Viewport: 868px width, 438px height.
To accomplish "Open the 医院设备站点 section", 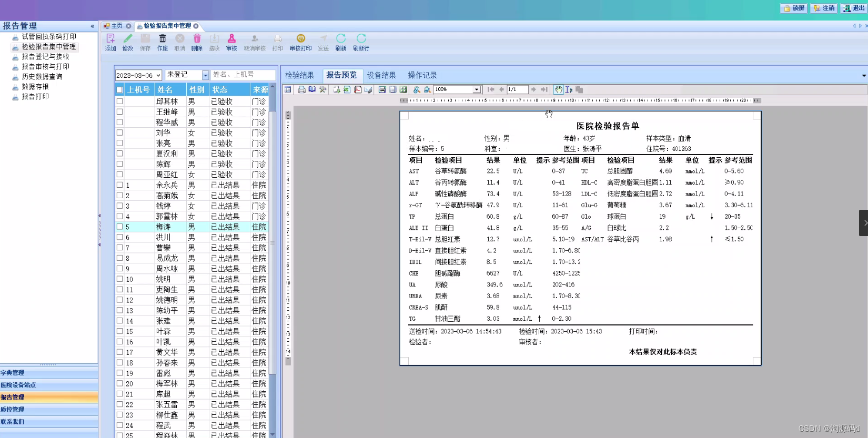I will point(49,385).
